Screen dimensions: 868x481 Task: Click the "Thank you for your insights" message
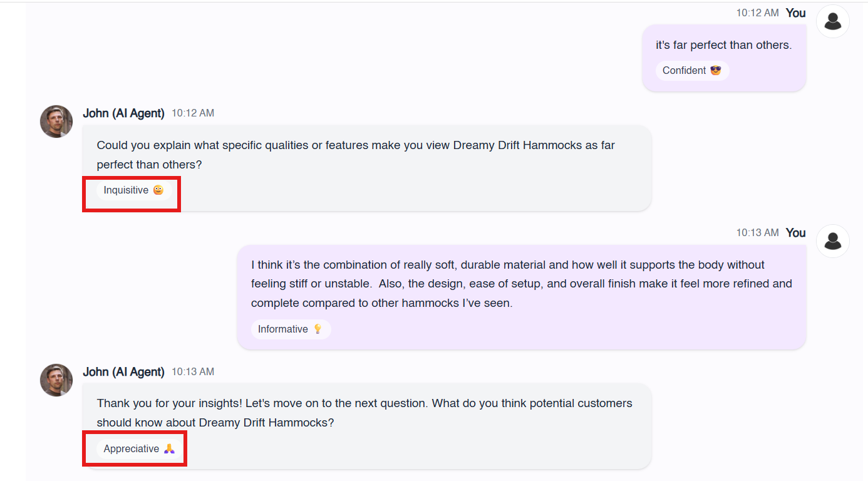364,413
